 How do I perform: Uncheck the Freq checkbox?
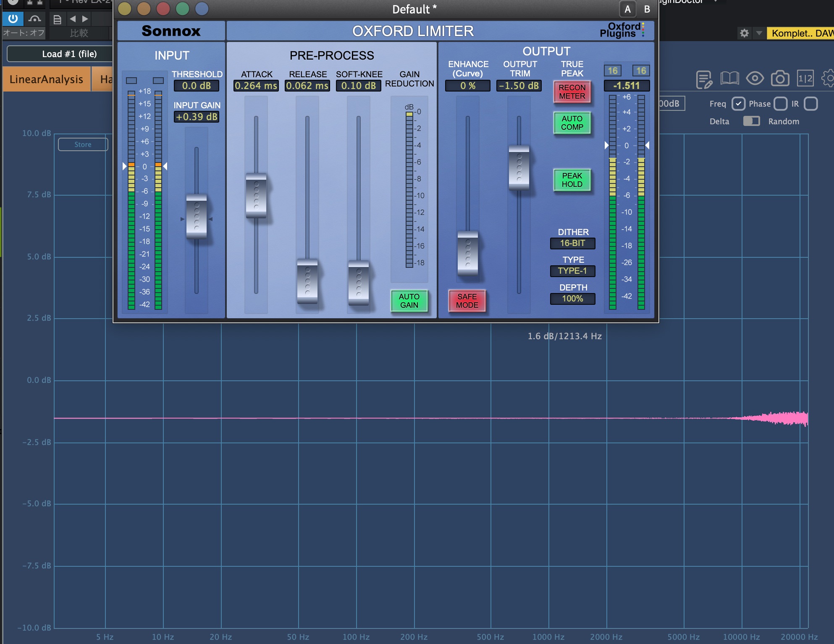(x=738, y=104)
